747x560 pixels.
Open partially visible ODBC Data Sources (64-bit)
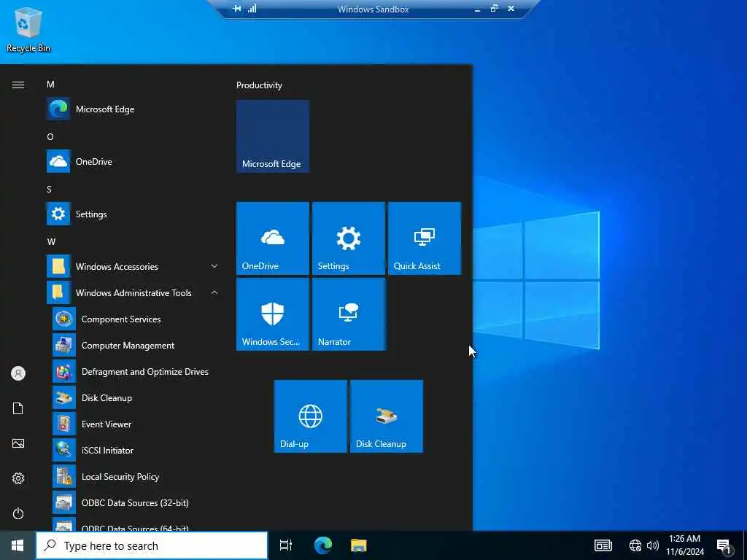coord(136,525)
